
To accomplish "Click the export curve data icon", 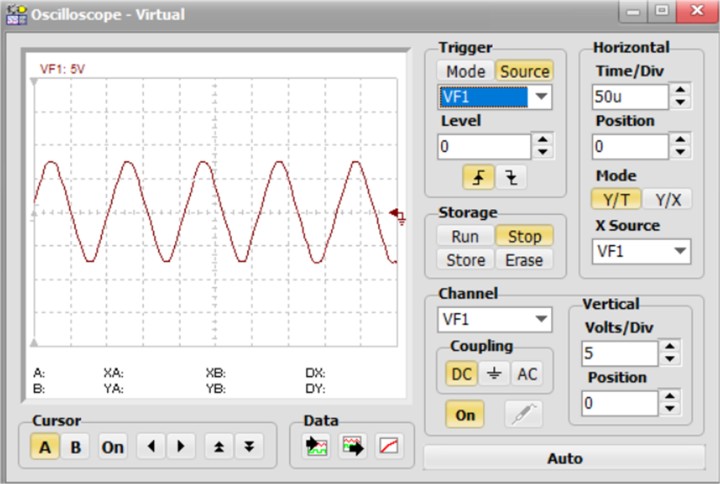I will tap(353, 446).
